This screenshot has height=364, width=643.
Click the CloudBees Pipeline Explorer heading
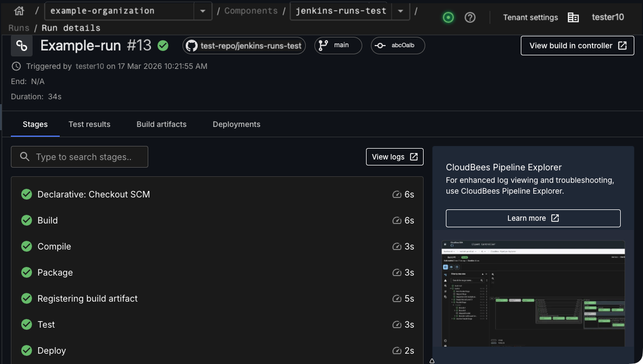[x=503, y=167]
